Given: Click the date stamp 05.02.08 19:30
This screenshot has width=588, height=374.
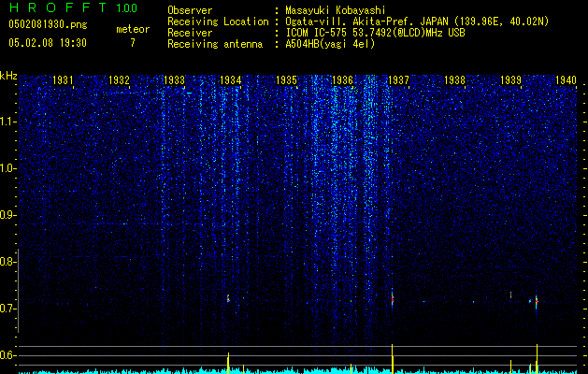Looking at the screenshot, I should (48, 43).
